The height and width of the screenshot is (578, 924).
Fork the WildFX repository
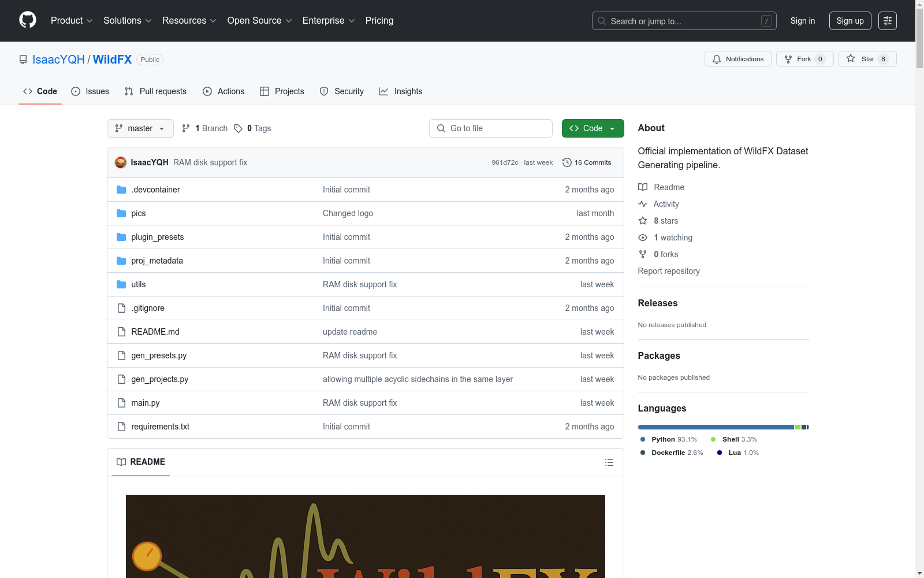point(804,59)
